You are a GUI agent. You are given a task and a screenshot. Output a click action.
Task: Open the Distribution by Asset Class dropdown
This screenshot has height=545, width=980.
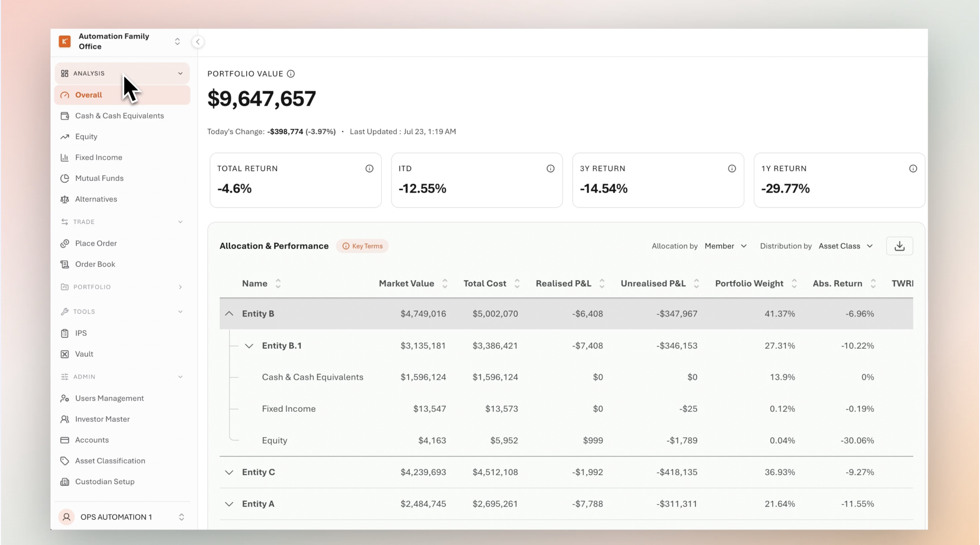pos(846,246)
